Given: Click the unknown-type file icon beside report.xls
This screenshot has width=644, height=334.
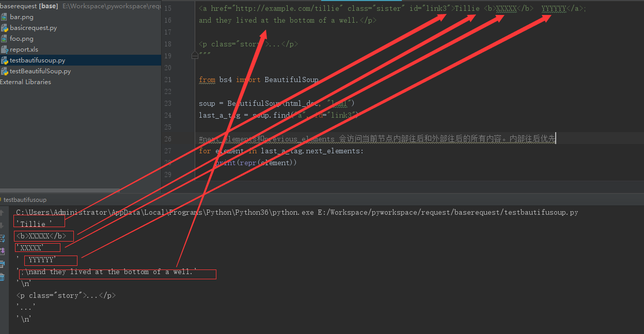Looking at the screenshot, I should pos(4,50).
